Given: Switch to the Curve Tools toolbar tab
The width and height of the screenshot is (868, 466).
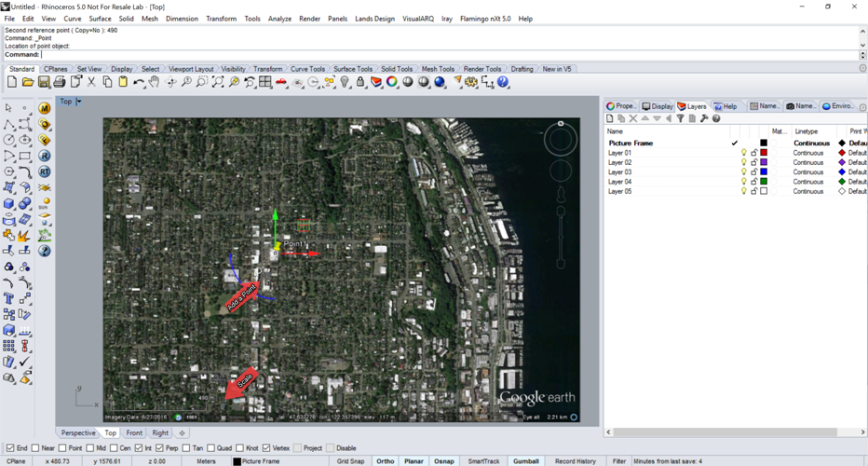Looking at the screenshot, I should coord(307,69).
